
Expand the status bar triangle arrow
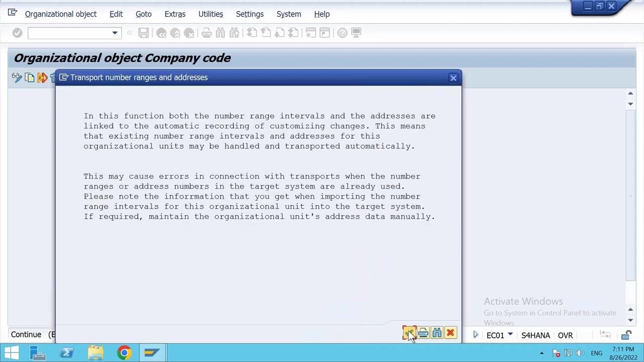(x=475, y=335)
